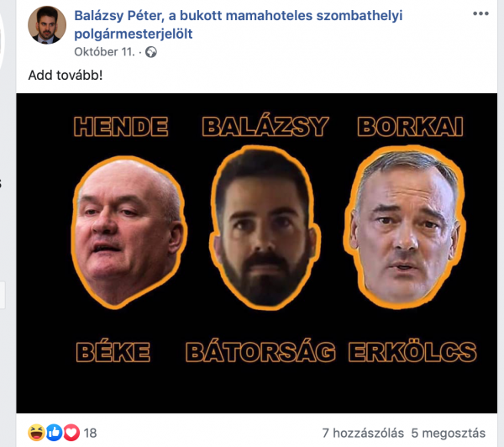Click the polgármesterjelölt line of page title

[134, 34]
